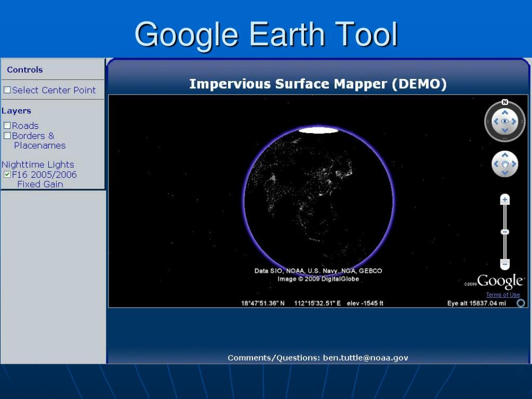Click the Image © 2009 DigitalGlobe credit

pos(318,279)
